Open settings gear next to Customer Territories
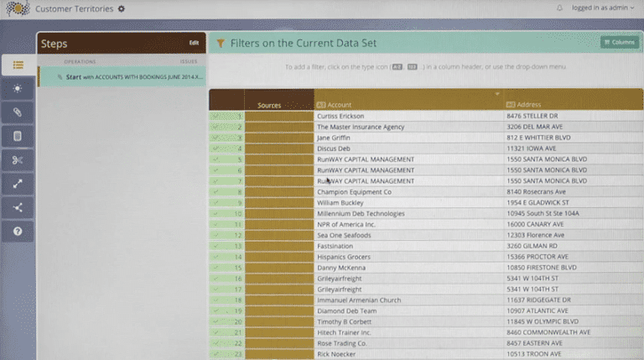The image size is (644, 360). click(122, 8)
